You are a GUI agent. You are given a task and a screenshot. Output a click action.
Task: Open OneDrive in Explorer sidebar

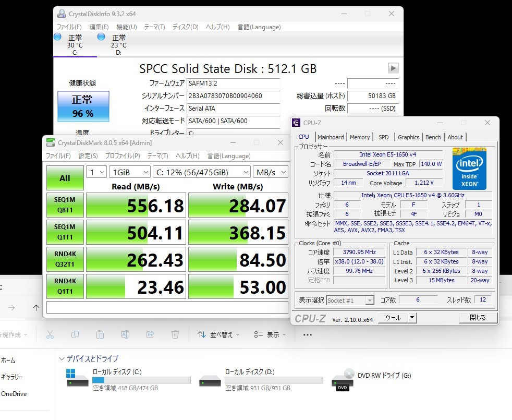click(x=14, y=394)
